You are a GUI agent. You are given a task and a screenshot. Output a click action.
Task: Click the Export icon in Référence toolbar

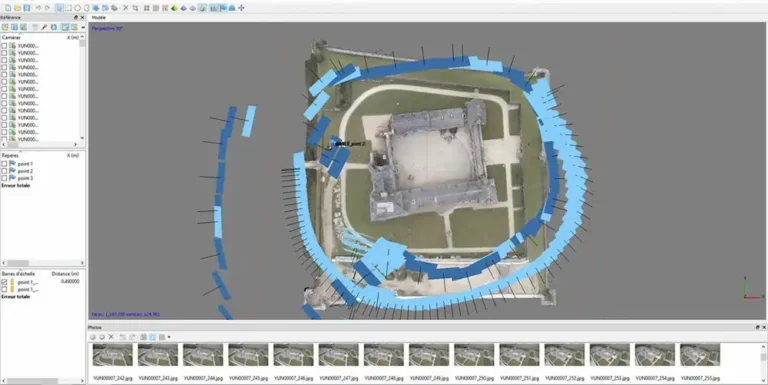(x=14, y=27)
